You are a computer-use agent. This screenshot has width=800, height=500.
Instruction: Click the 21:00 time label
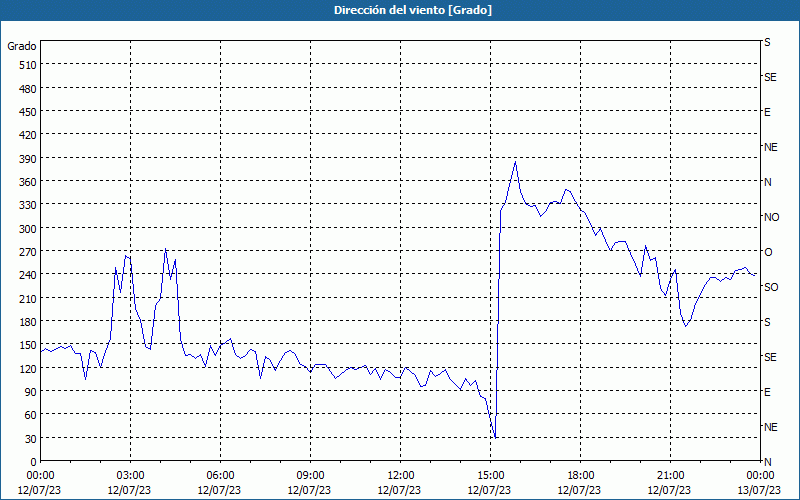[670, 476]
